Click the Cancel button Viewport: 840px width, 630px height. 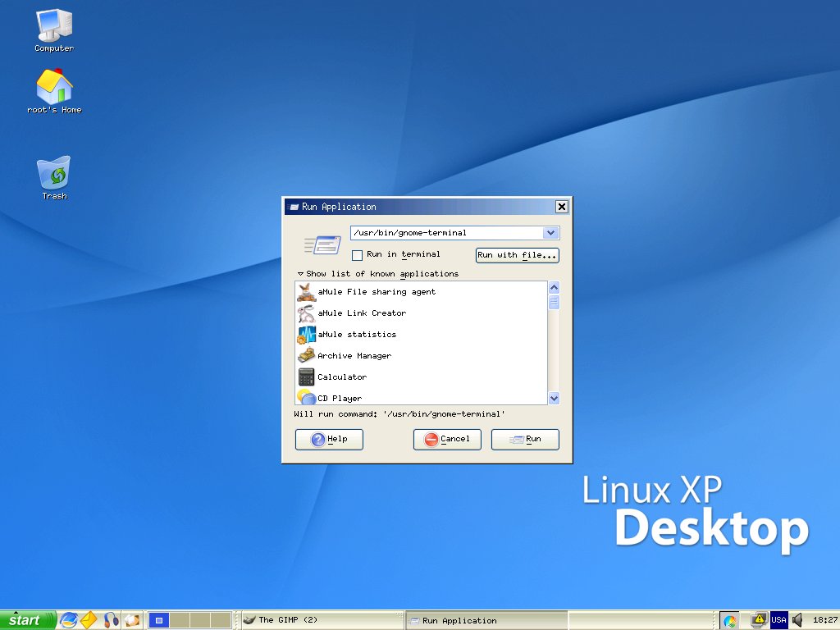pos(447,440)
